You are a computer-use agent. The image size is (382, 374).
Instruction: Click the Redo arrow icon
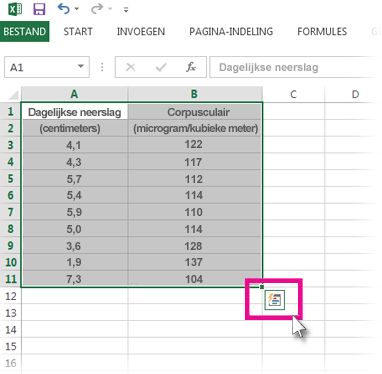coord(97,9)
